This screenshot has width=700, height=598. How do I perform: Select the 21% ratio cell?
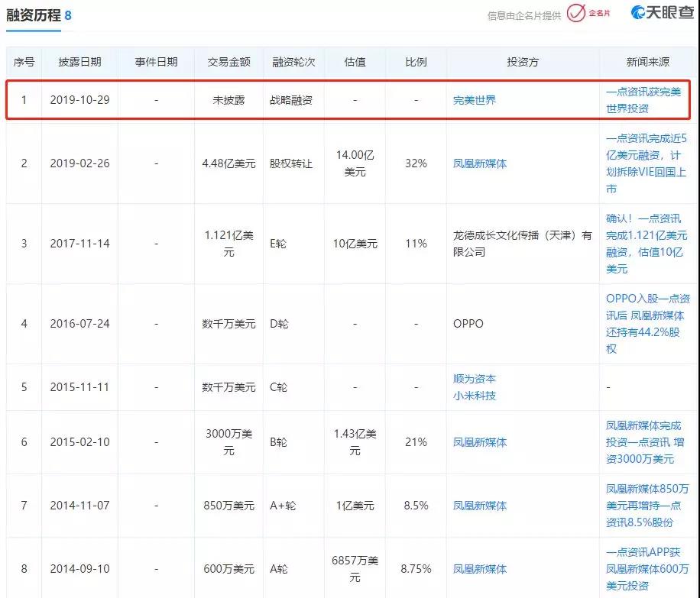click(x=416, y=441)
